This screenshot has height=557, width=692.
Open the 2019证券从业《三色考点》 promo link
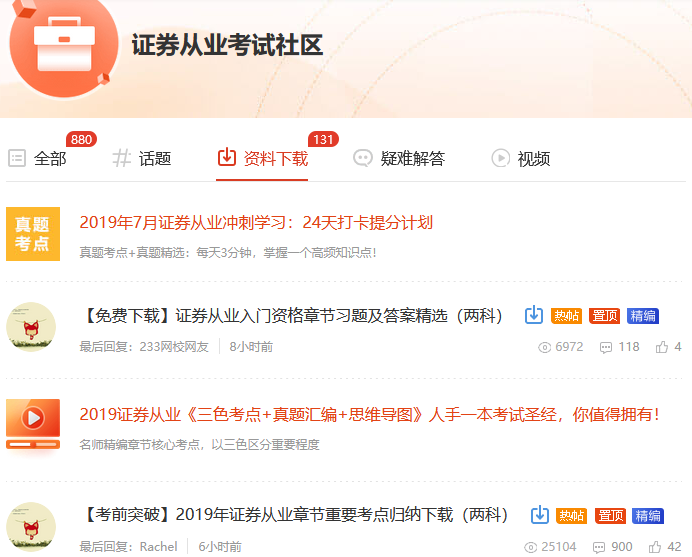click(x=369, y=414)
